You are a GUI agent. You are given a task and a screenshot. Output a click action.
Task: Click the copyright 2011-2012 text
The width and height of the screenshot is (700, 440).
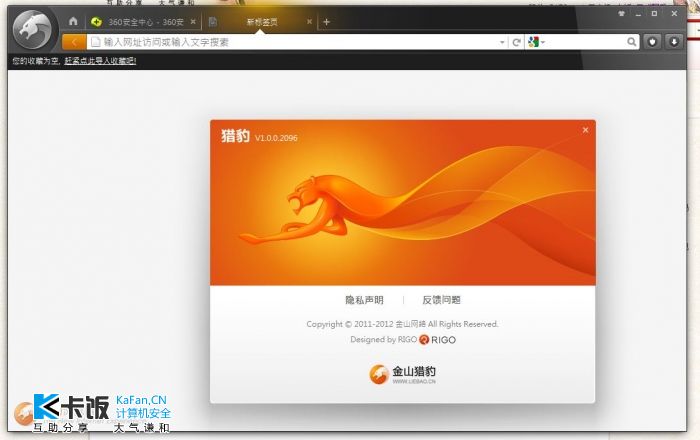tap(402, 324)
